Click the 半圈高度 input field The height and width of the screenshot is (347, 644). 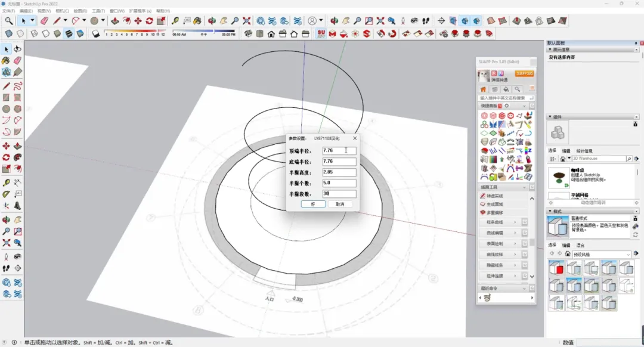(x=339, y=172)
